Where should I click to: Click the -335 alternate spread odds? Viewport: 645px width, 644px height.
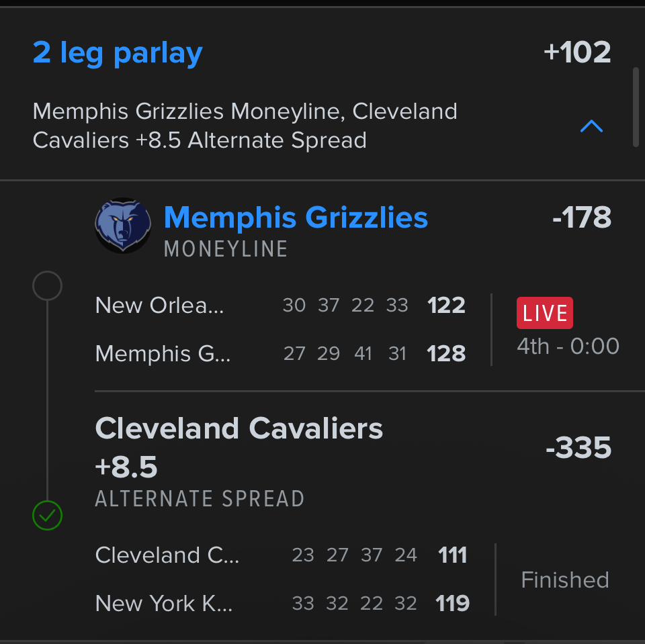(578, 448)
